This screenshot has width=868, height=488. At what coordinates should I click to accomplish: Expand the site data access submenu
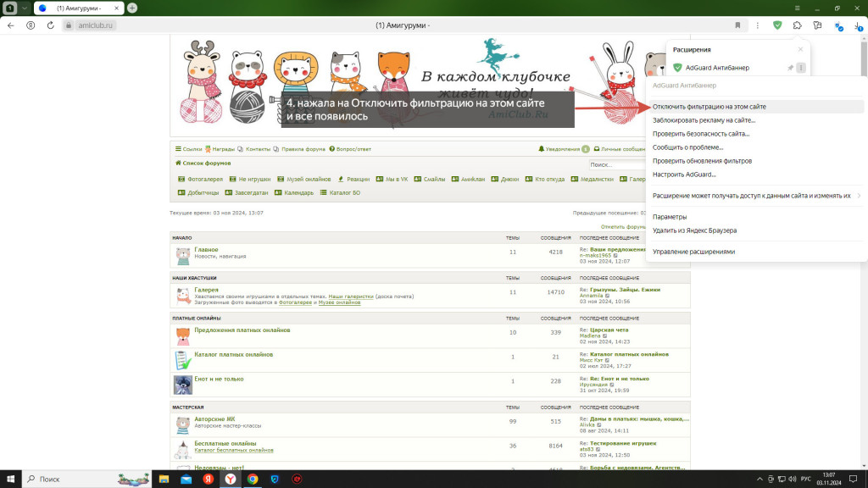pos(858,196)
